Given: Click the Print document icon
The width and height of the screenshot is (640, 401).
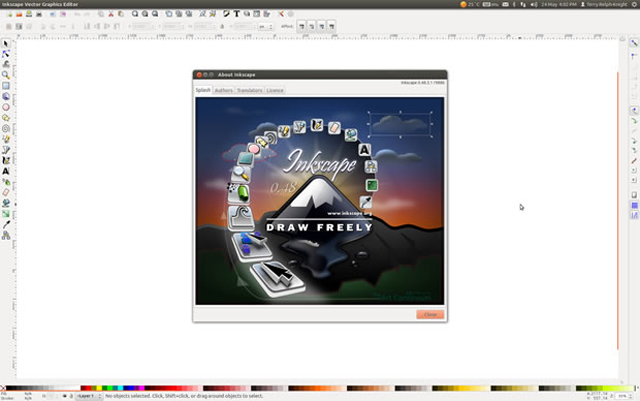Looking at the screenshot, I should [39, 14].
